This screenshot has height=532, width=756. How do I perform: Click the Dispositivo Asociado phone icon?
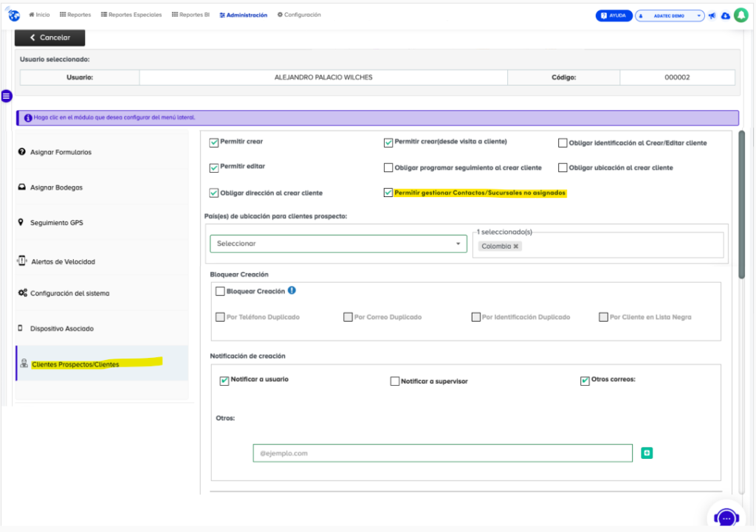point(20,328)
